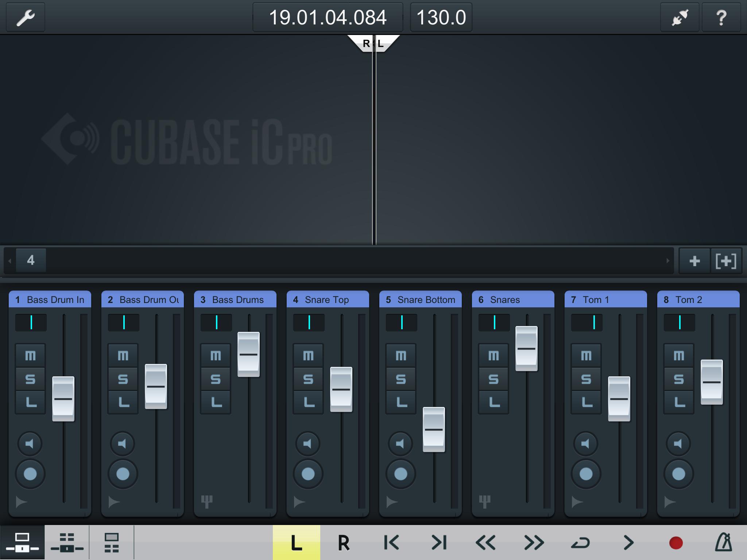Mute the Snares group channel

(494, 355)
